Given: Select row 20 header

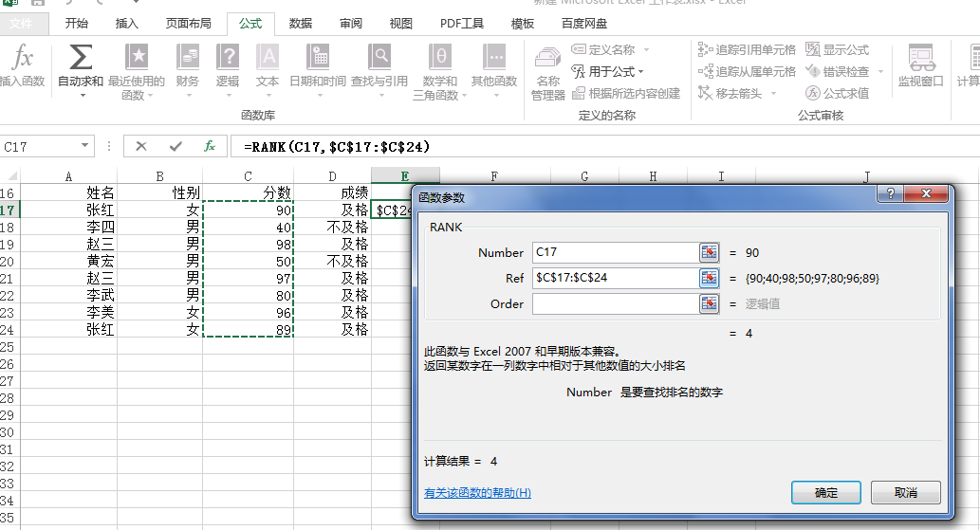Looking at the screenshot, I should (9, 262).
